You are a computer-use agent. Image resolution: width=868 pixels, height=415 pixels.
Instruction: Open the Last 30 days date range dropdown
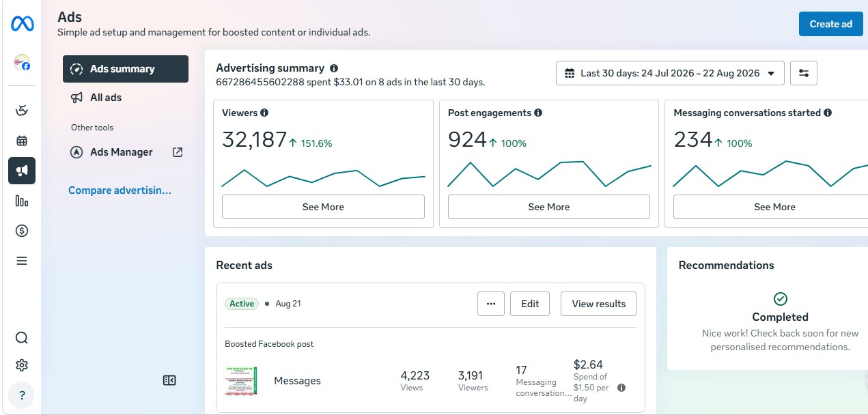pos(670,73)
